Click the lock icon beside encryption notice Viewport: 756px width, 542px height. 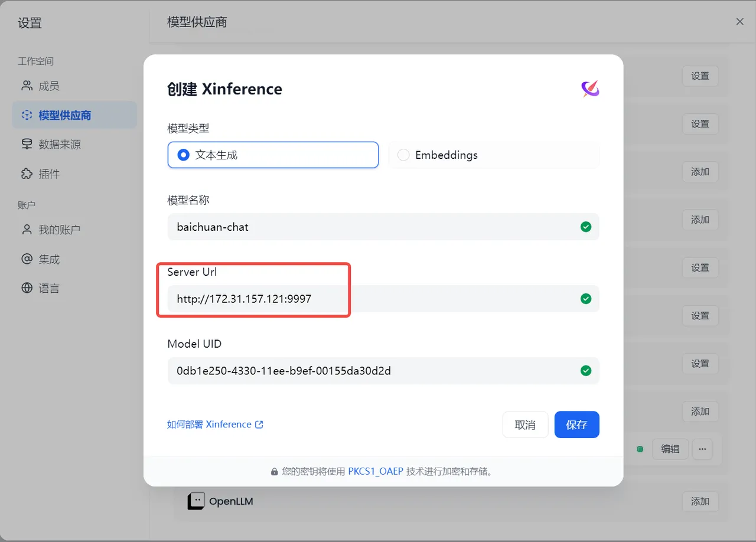[x=274, y=472]
